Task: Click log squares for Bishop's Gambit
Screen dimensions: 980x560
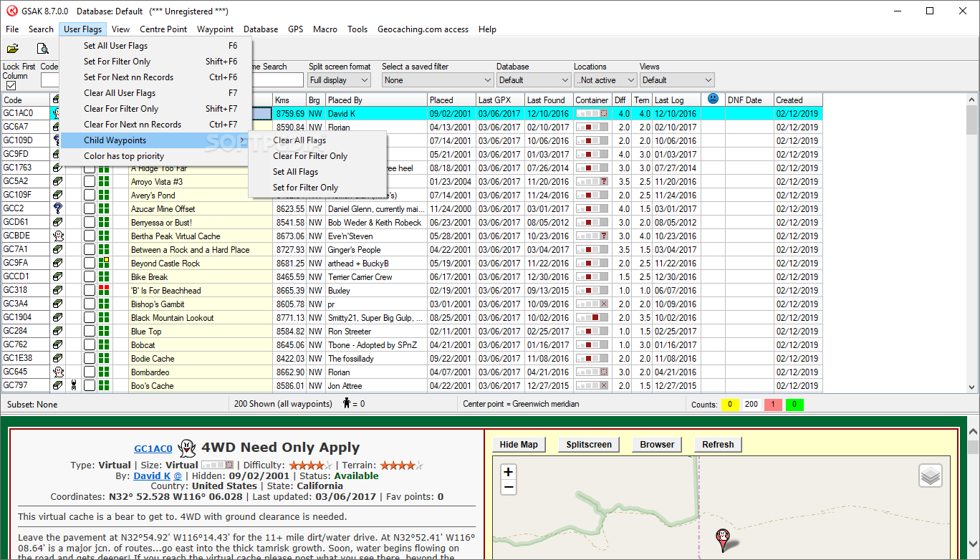Action: [x=104, y=304]
